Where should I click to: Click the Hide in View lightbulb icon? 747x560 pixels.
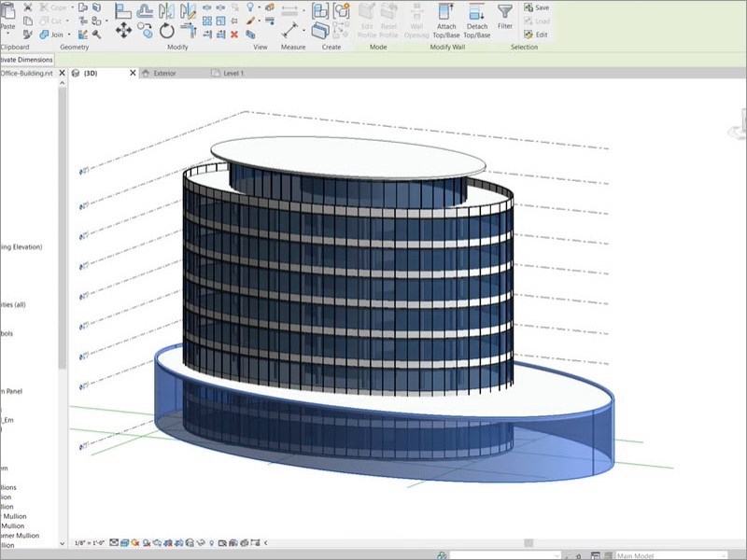(250, 7)
